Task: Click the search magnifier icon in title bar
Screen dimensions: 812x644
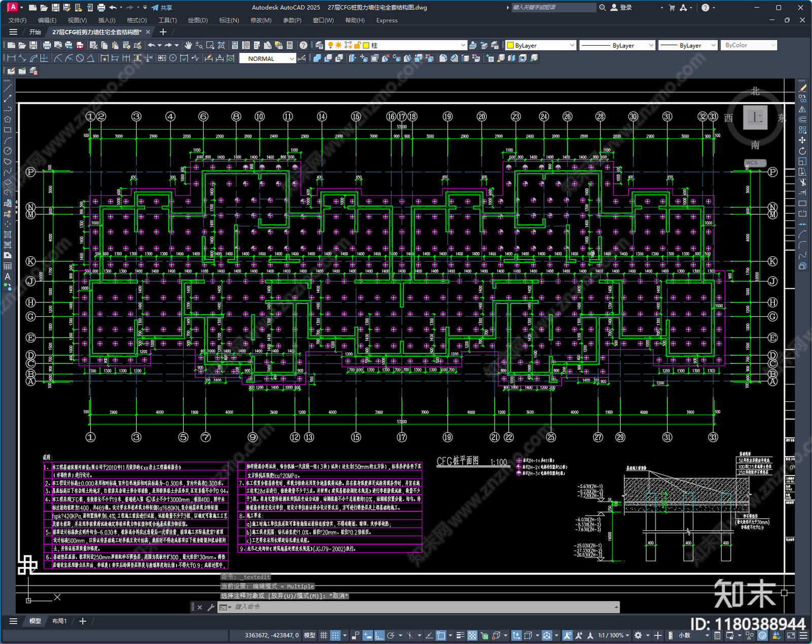Action: [x=602, y=8]
